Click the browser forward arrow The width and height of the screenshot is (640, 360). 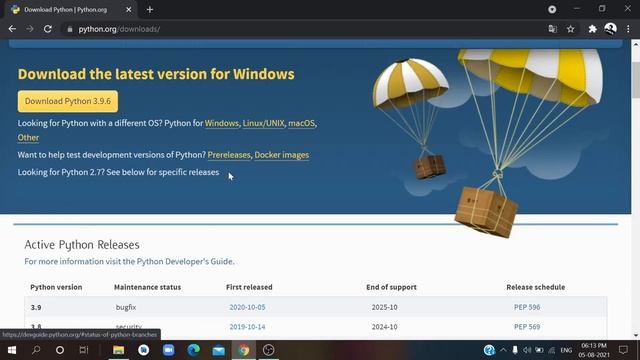30,29
